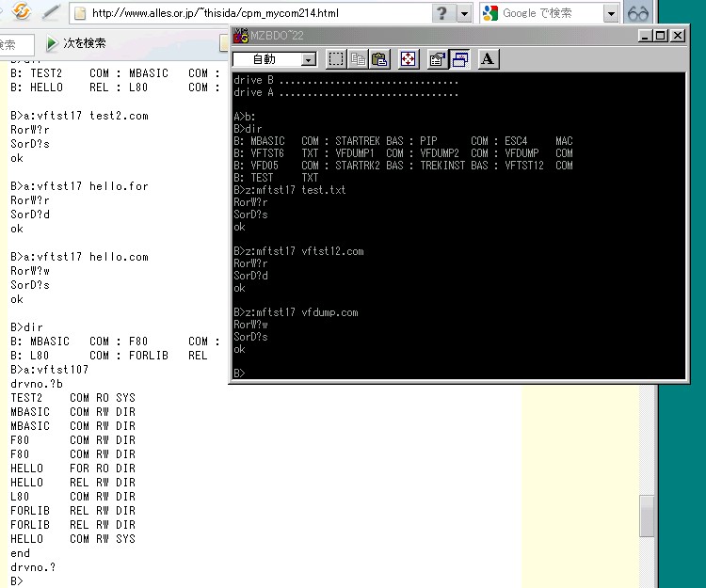The image size is (706, 588).
Task: Click the pencil edit icon in browser toolbar
Action: tap(51, 12)
